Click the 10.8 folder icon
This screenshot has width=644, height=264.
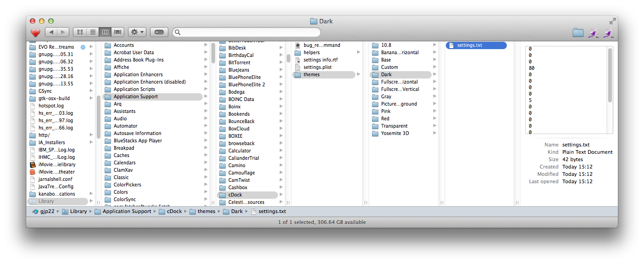375,45
